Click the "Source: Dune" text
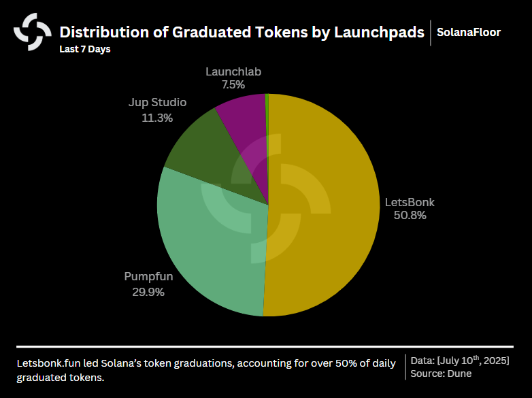Image resolution: width=532 pixels, height=398 pixels. pos(441,373)
